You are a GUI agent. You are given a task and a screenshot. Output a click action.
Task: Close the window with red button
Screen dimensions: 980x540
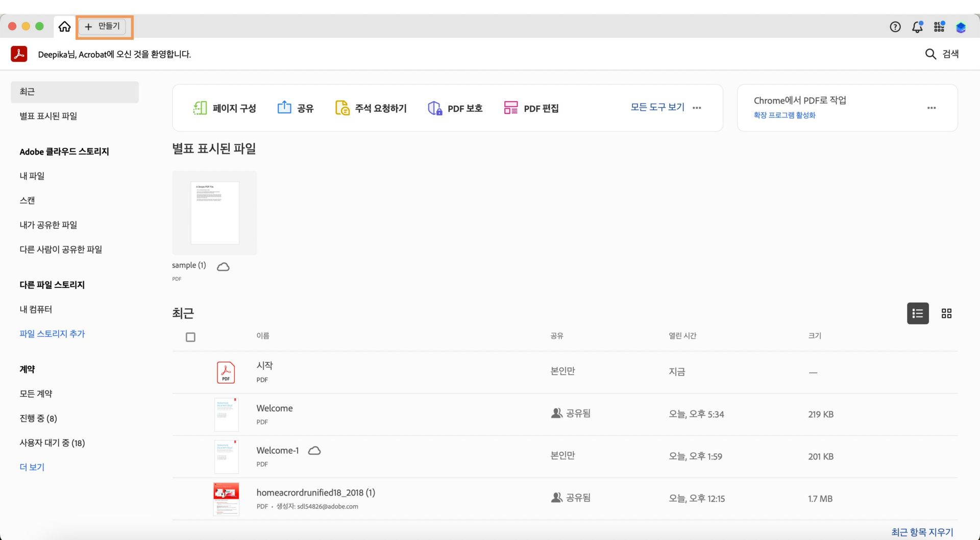[12, 27]
